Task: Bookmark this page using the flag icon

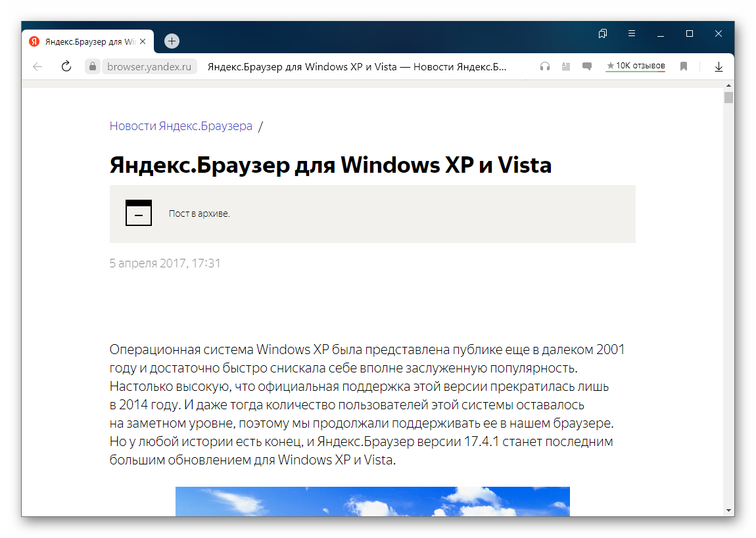Action: pos(684,66)
